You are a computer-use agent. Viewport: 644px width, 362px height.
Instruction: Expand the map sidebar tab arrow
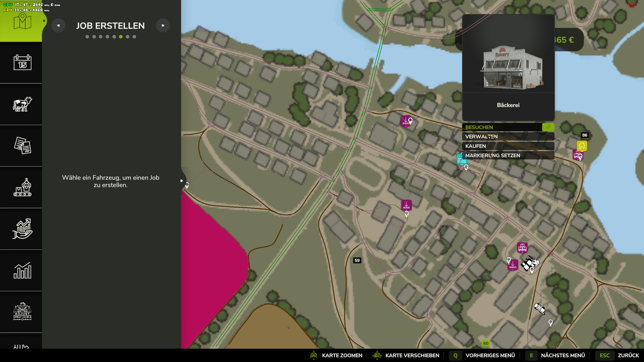[x=44, y=21]
